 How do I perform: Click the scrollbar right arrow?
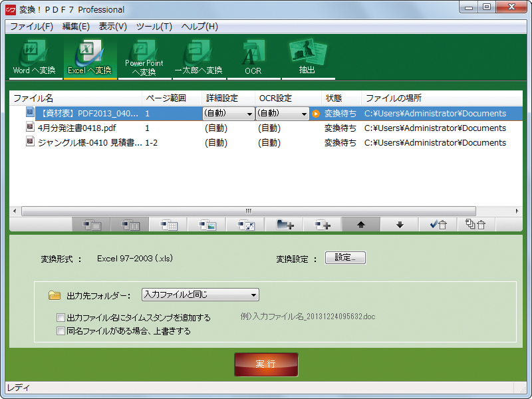517,211
